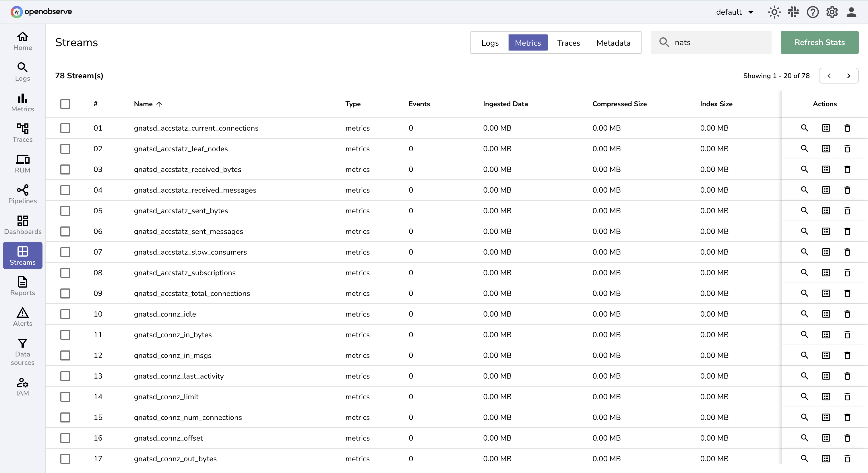The height and width of the screenshot is (473, 868).
Task: Select all streams via header checkbox
Action: click(x=65, y=104)
